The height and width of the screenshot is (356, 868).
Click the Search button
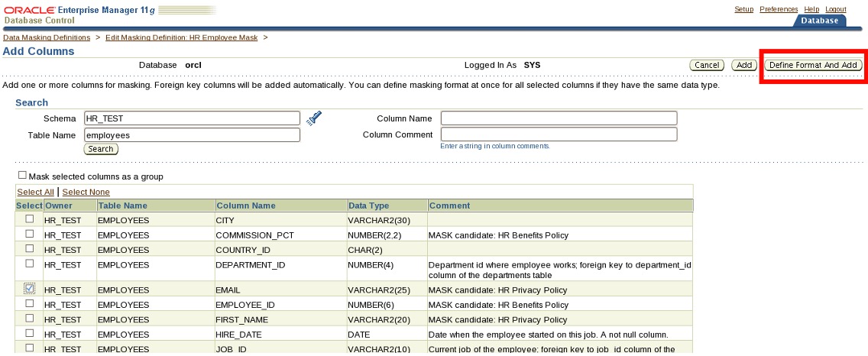pyautogui.click(x=101, y=149)
